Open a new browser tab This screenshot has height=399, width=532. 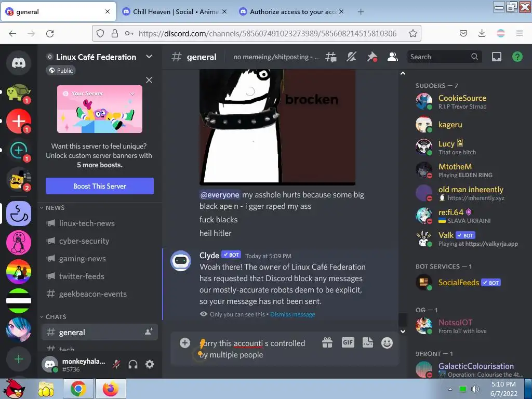[361, 12]
